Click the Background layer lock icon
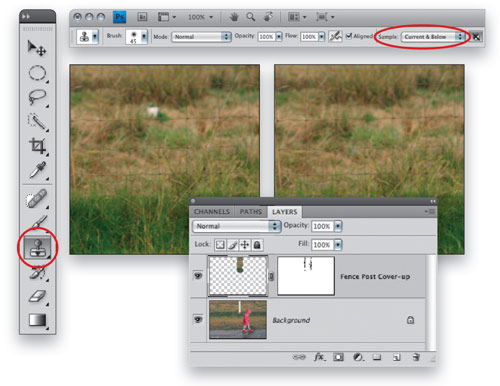The image size is (500, 386). point(410,320)
